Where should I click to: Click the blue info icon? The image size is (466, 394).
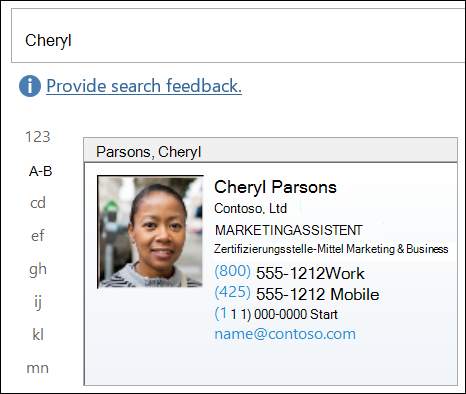(30, 86)
